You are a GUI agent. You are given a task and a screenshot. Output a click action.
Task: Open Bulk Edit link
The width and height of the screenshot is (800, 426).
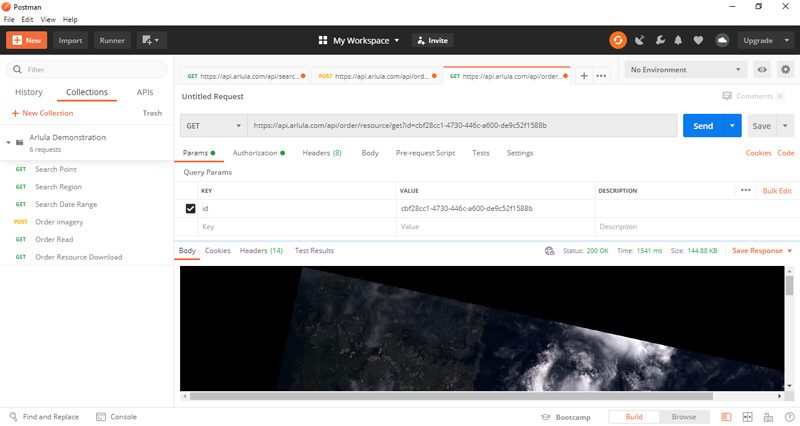click(x=777, y=190)
